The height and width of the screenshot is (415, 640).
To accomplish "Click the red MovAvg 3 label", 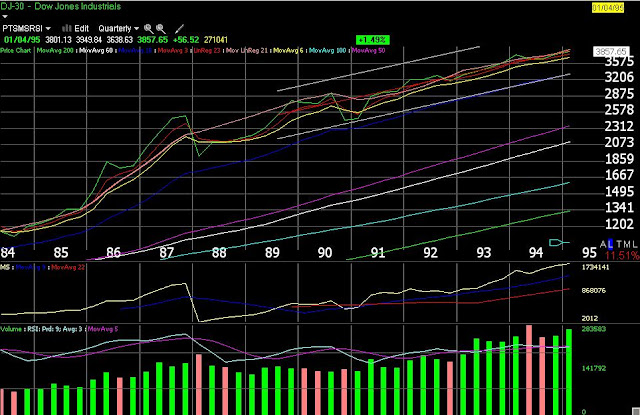I will [173, 51].
